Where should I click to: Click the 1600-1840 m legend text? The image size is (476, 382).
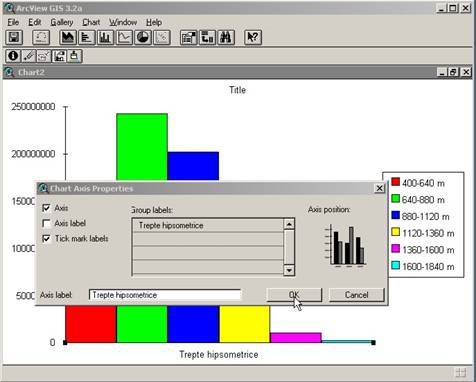pos(428,267)
